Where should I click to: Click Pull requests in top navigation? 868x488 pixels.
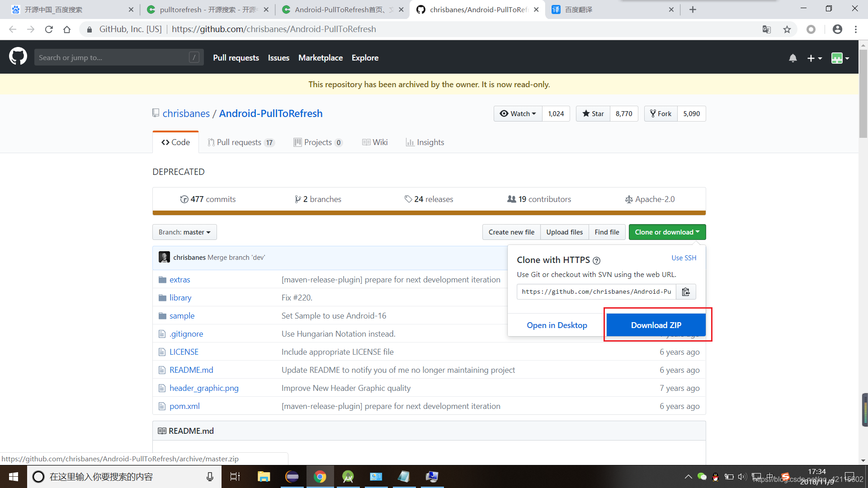coord(236,58)
